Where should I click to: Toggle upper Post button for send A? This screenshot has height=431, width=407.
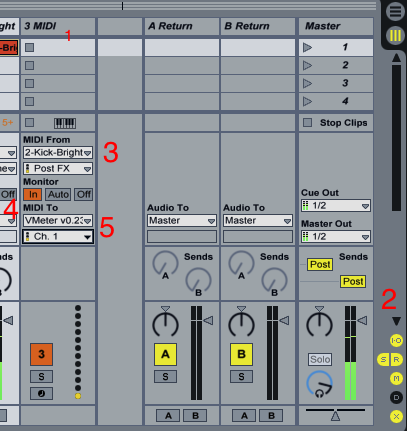coord(320,265)
